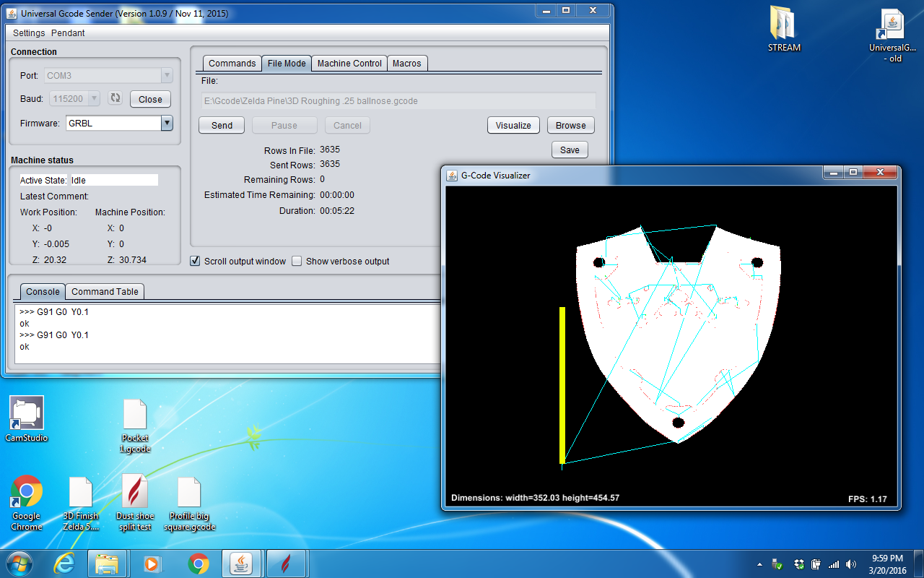Image resolution: width=924 pixels, height=578 pixels.
Task: Click the Duration value 00:05:22
Action: [337, 211]
